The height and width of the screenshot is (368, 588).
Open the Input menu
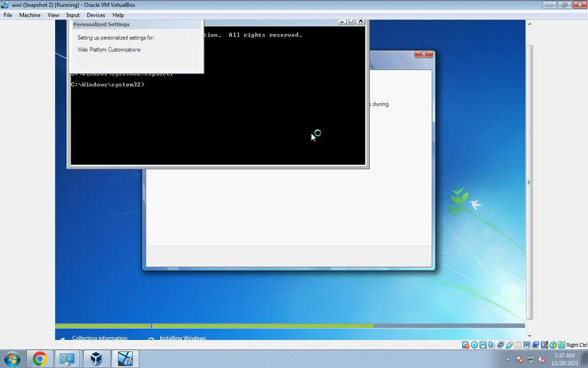(73, 15)
